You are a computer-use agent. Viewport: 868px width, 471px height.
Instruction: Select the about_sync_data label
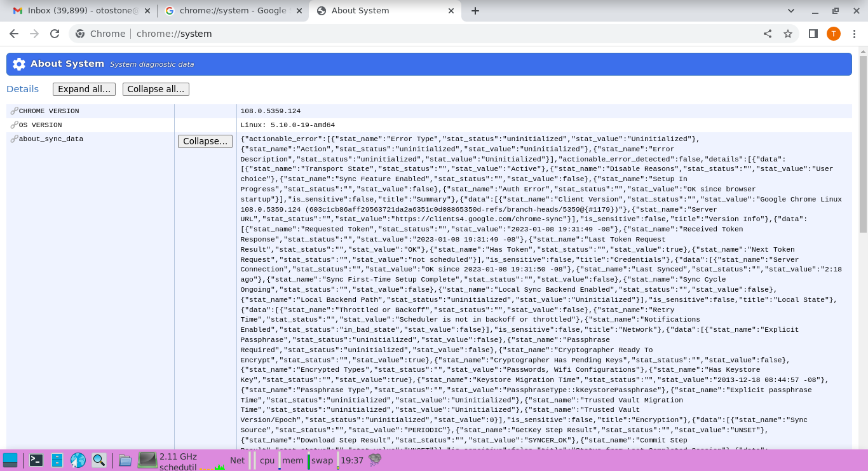coord(51,139)
